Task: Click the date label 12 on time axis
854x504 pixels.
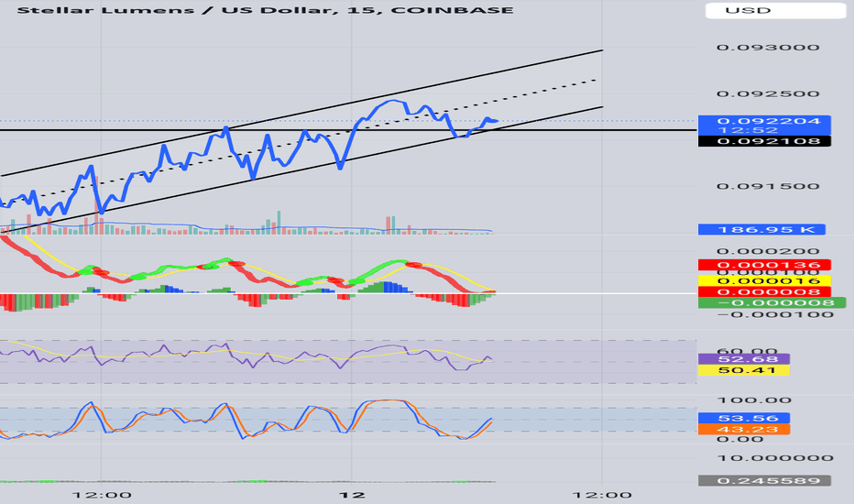Action: 351,495
